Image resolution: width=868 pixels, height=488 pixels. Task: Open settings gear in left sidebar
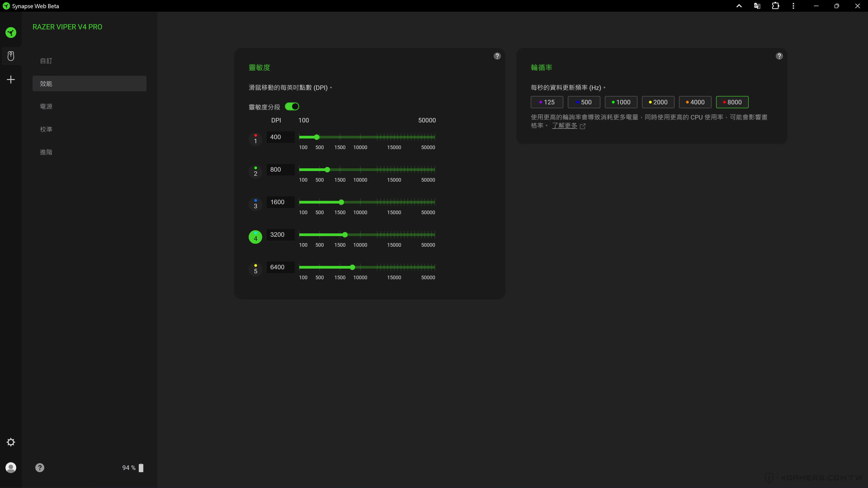[11, 442]
